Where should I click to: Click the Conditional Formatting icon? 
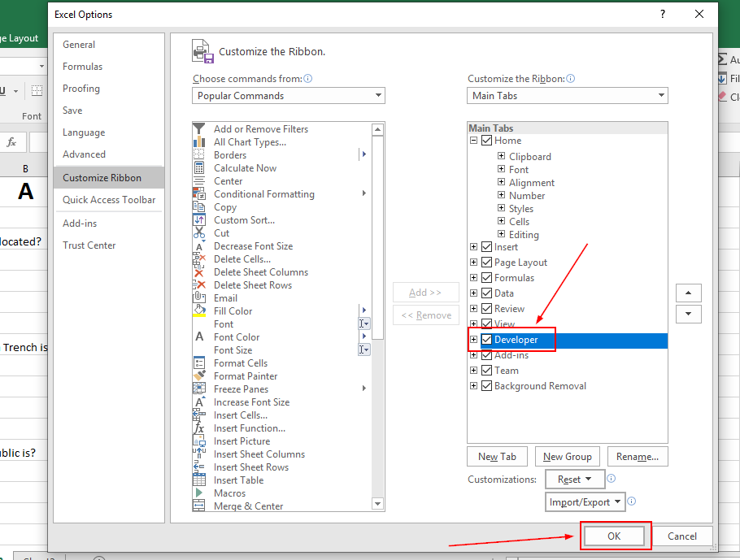coord(199,194)
